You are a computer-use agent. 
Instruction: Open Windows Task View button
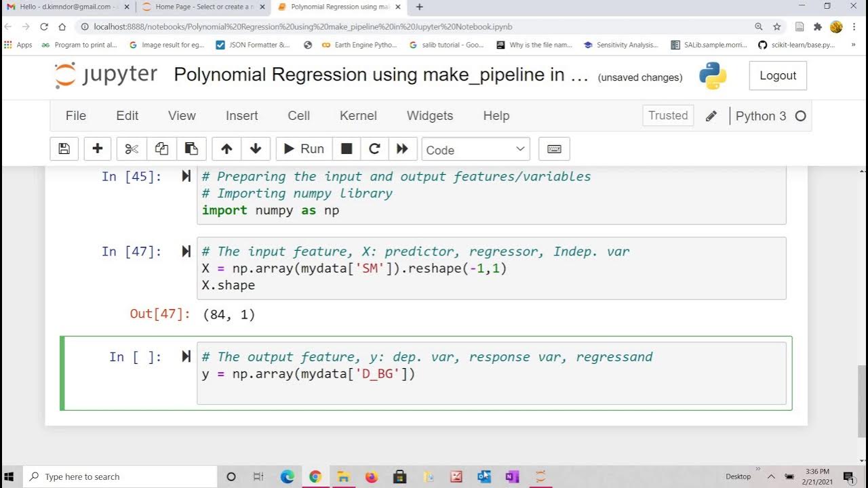258,476
